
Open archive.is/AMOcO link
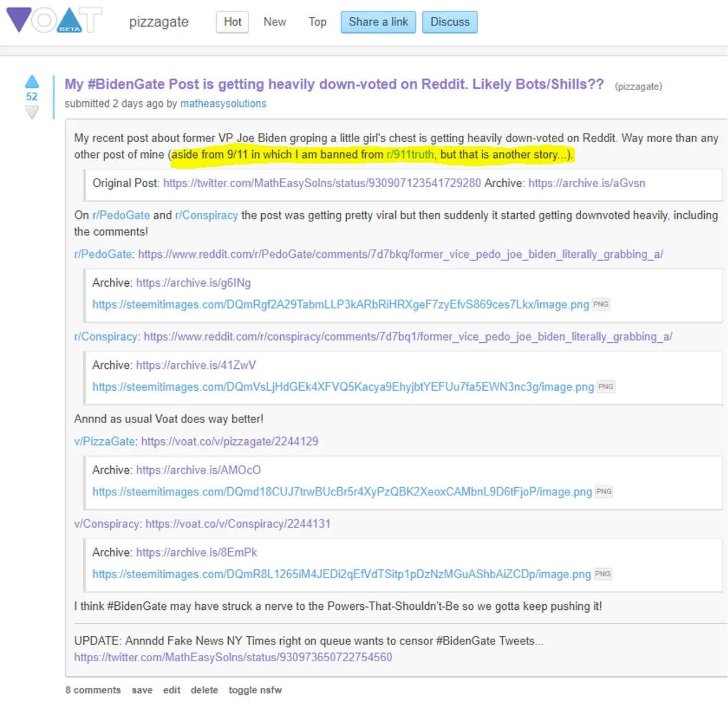[198, 470]
